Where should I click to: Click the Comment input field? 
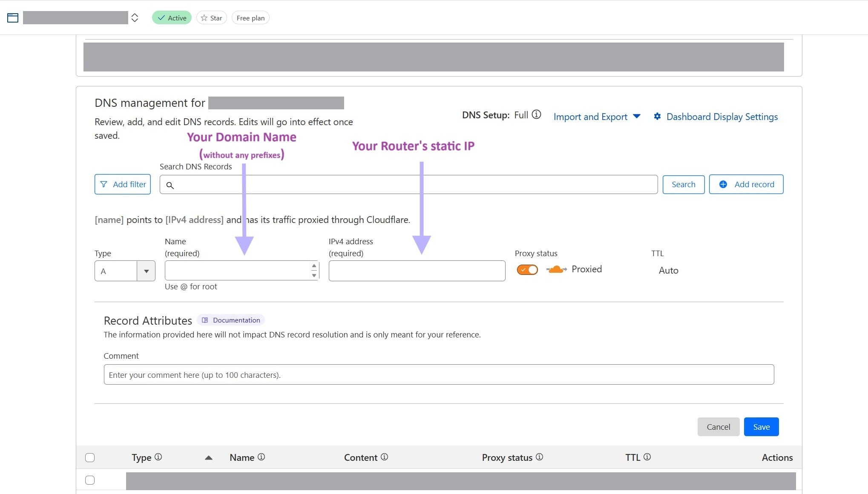pyautogui.click(x=438, y=374)
